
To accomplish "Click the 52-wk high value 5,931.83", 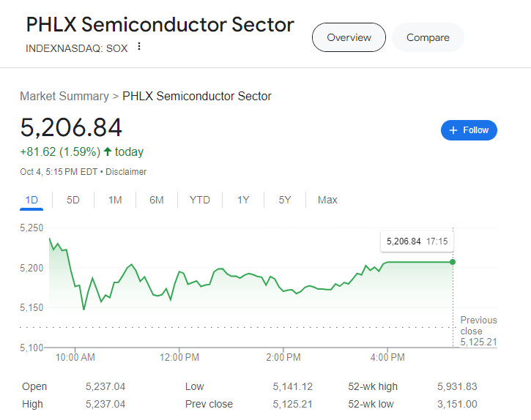I will point(456,386).
